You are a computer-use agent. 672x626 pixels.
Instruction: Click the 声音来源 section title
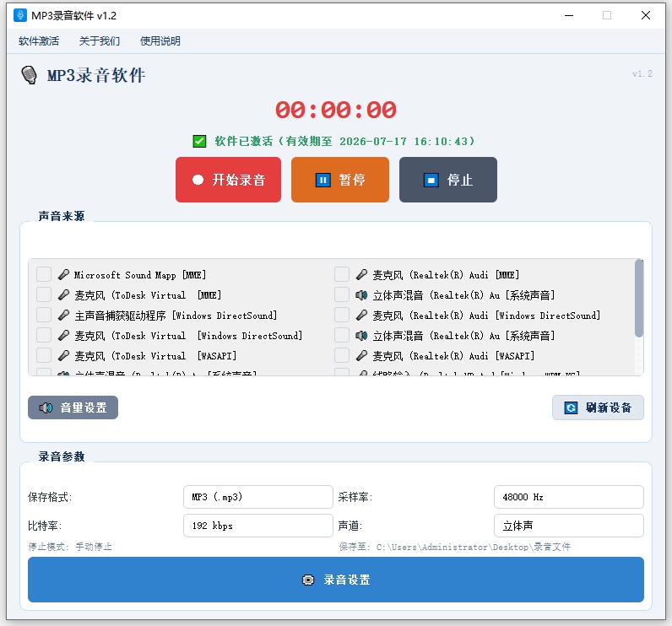62,216
